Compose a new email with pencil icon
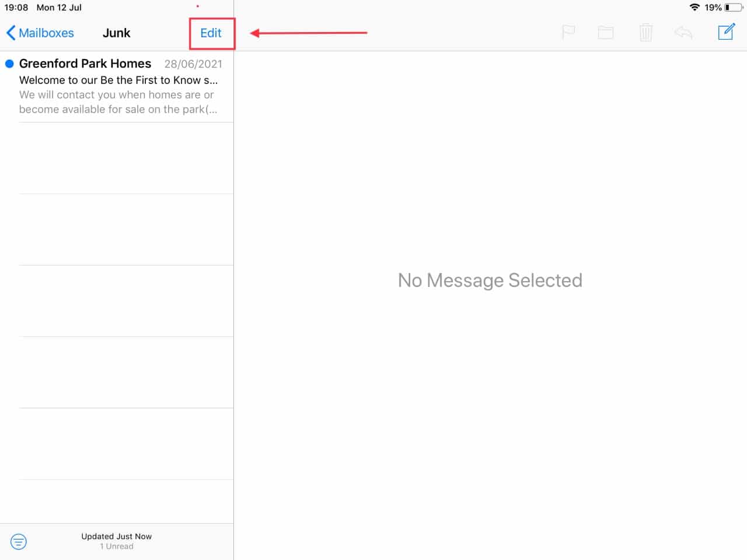 coord(726,32)
